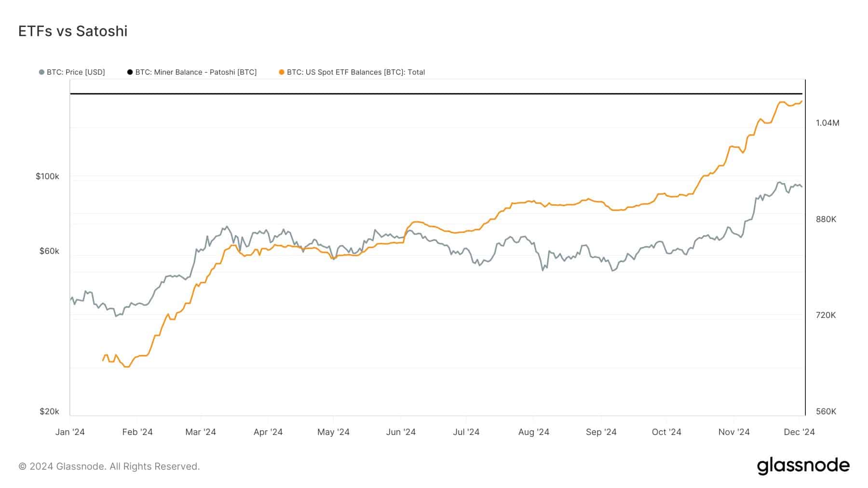Select the Dec '24 x-axis label
Image resolution: width=868 pixels, height=488 pixels.
(799, 432)
